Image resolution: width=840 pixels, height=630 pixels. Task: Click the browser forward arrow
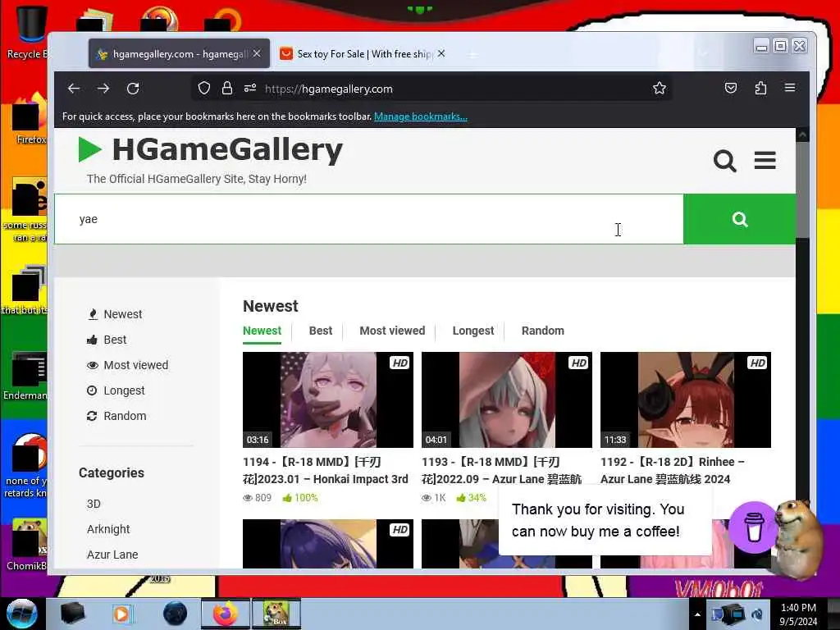(x=103, y=89)
